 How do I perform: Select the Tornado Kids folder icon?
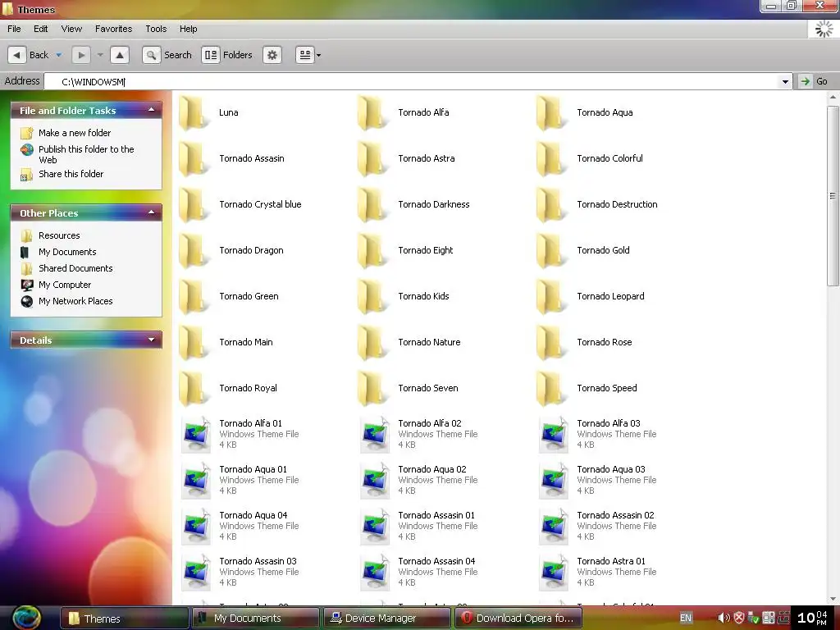click(x=372, y=296)
